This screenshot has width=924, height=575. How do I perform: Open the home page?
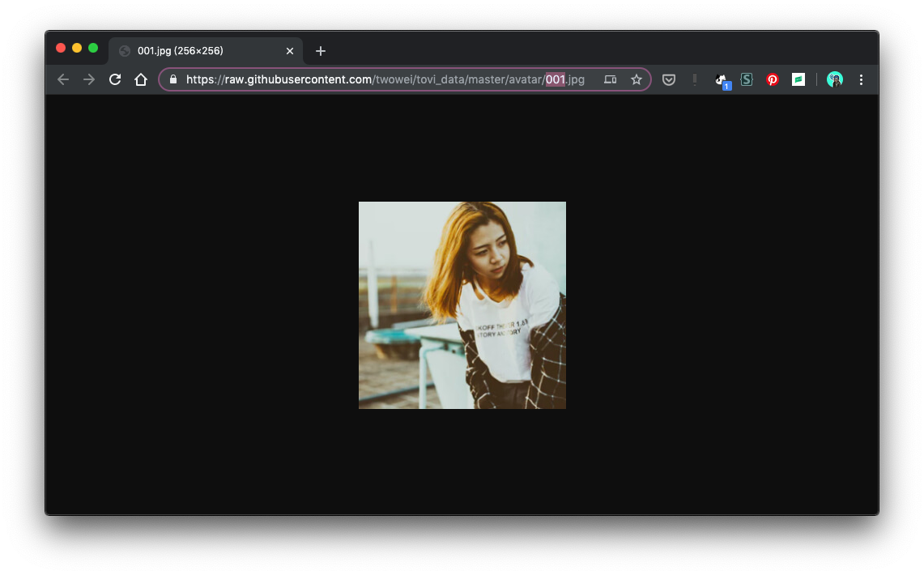141,79
